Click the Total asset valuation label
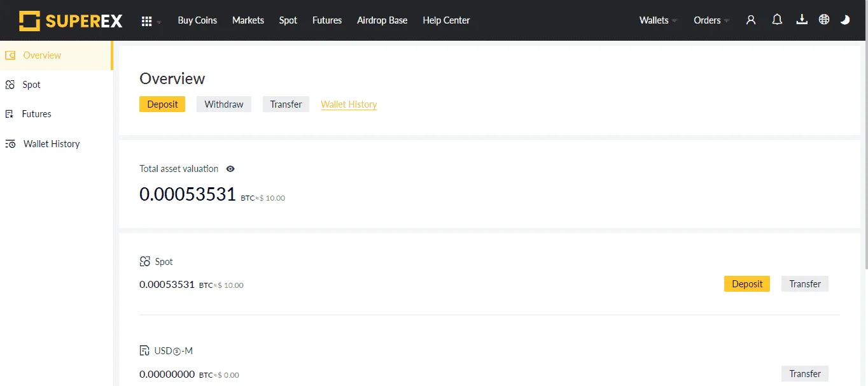868x386 pixels. pyautogui.click(x=179, y=169)
